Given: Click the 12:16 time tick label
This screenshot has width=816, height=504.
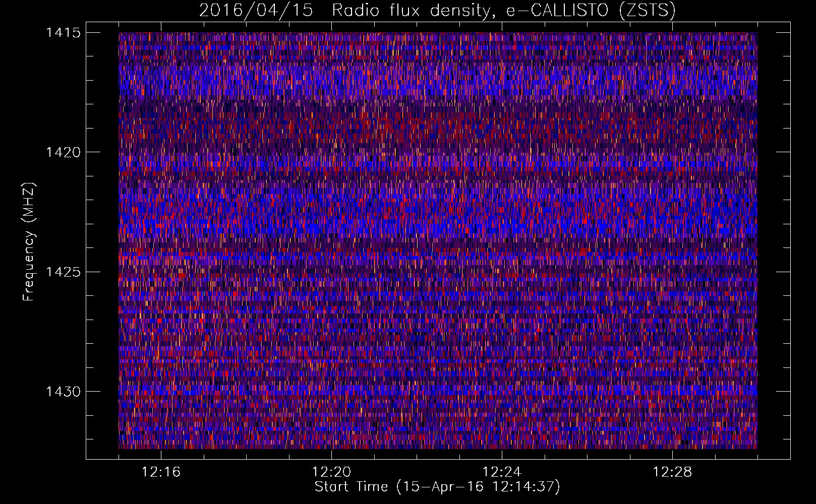Looking at the screenshot, I should point(161,472).
